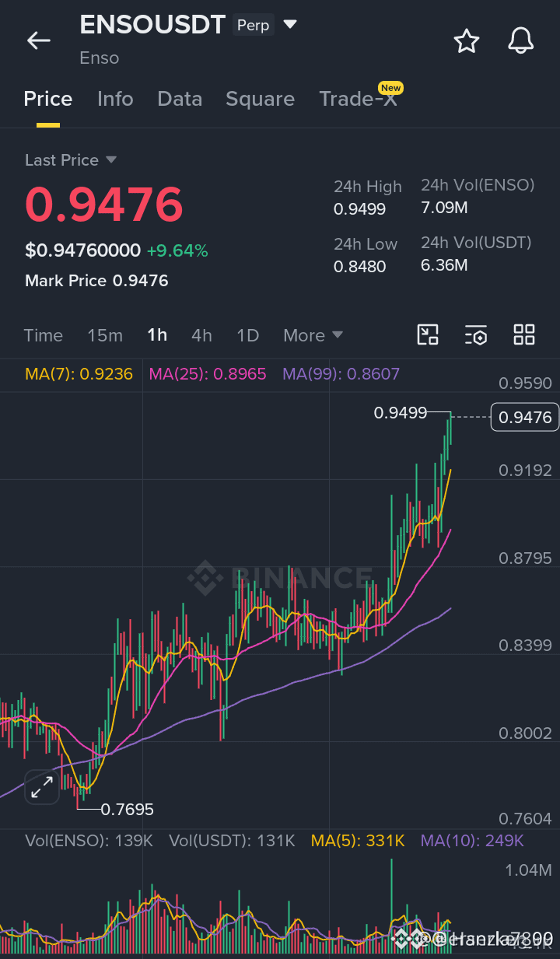The height and width of the screenshot is (959, 560).
Task: Select the Time chart interval
Action: coord(43,335)
